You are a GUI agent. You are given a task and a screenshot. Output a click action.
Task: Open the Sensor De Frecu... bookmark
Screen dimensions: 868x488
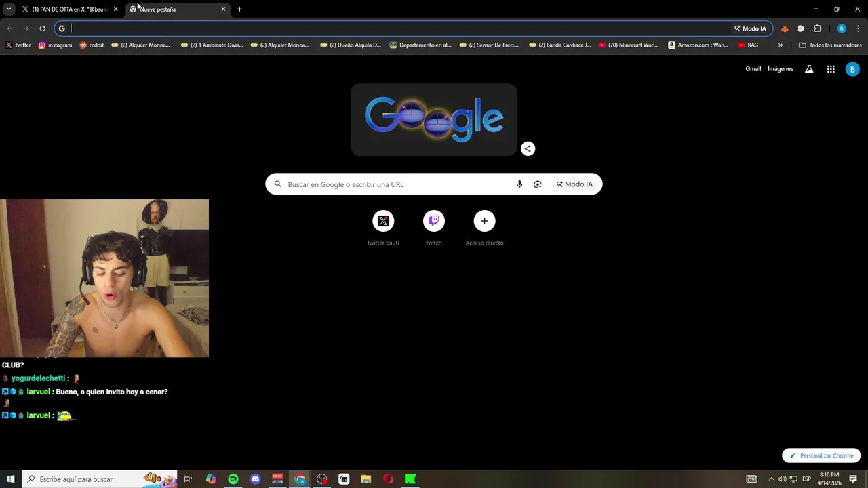(490, 45)
